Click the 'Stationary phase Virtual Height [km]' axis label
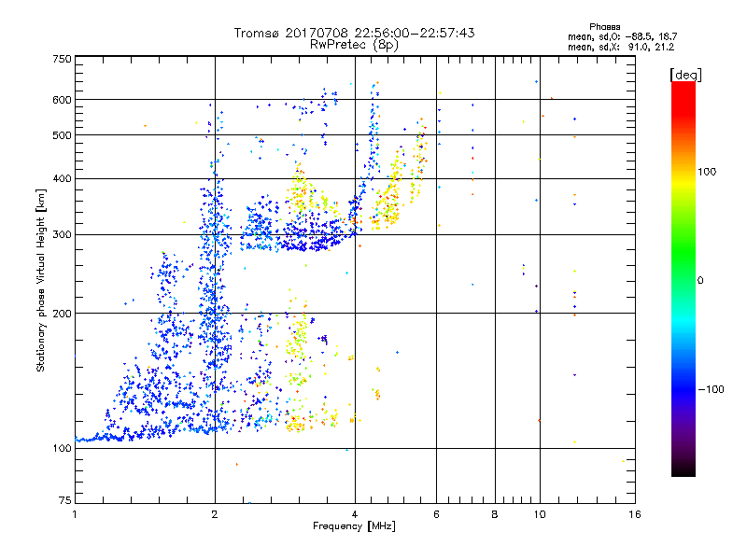The image size is (747, 560). click(41, 281)
